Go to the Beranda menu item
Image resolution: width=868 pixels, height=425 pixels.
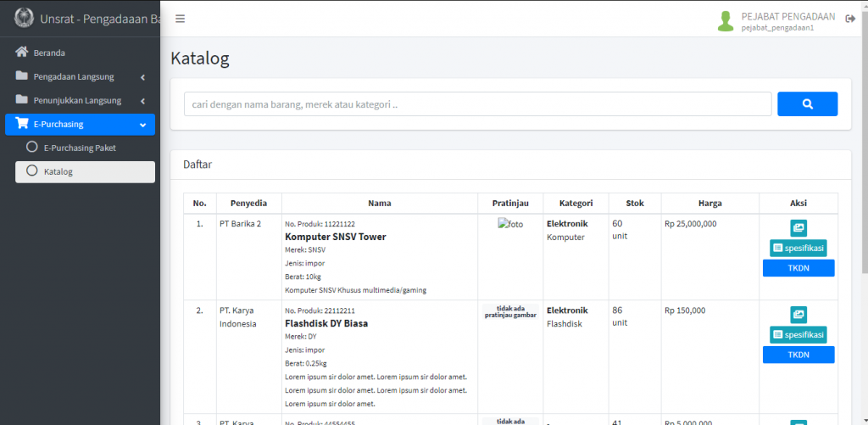coord(50,53)
